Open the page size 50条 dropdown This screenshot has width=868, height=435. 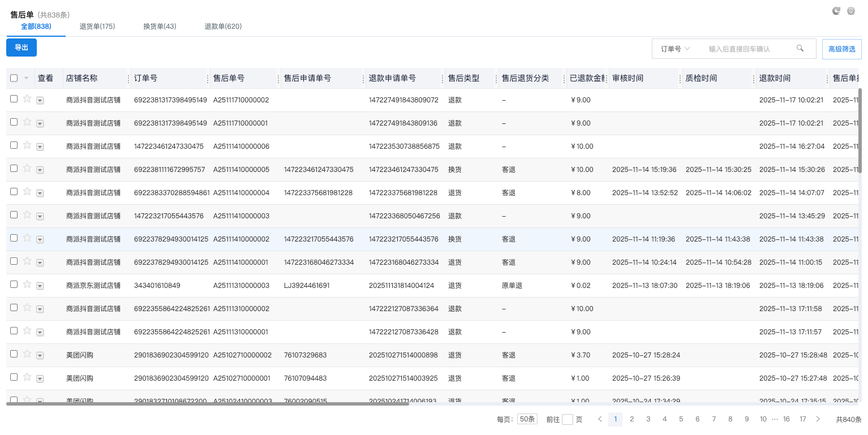tap(527, 419)
